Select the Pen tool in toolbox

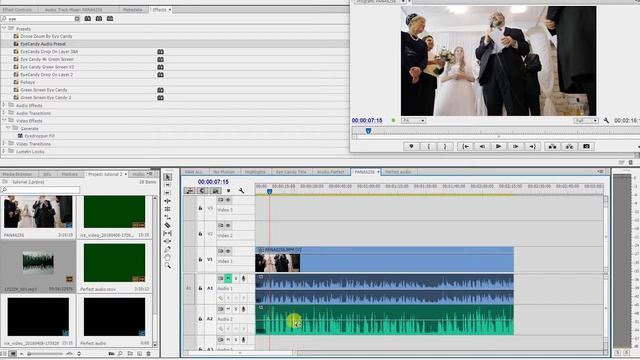168,249
